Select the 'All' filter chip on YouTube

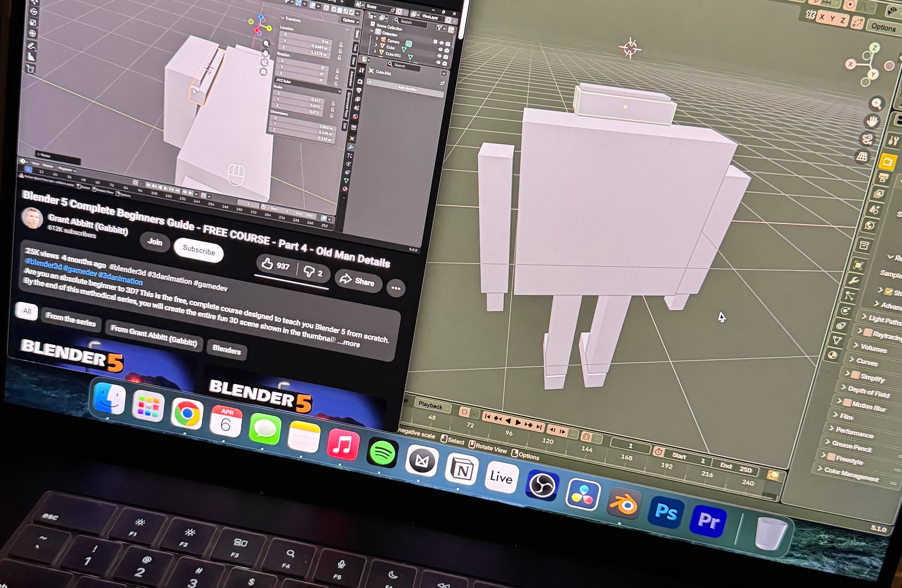(27, 311)
